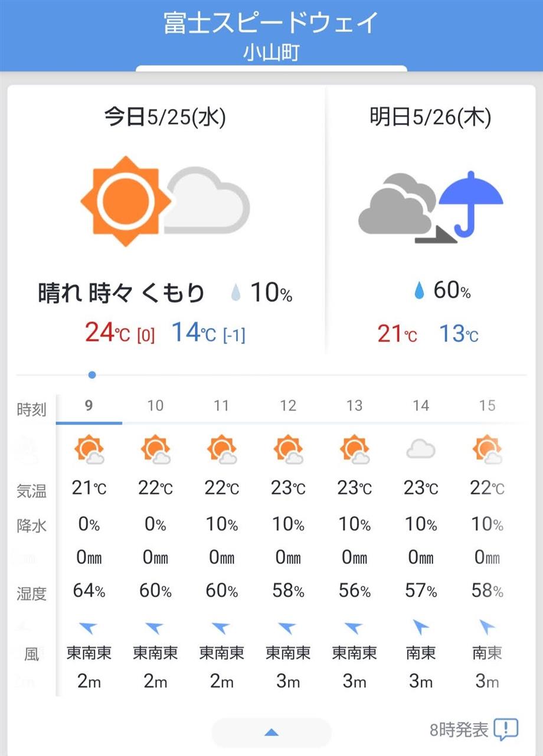Click the white handle bar below the header
Viewport: 543px width, 756px height.
pyautogui.click(x=271, y=69)
